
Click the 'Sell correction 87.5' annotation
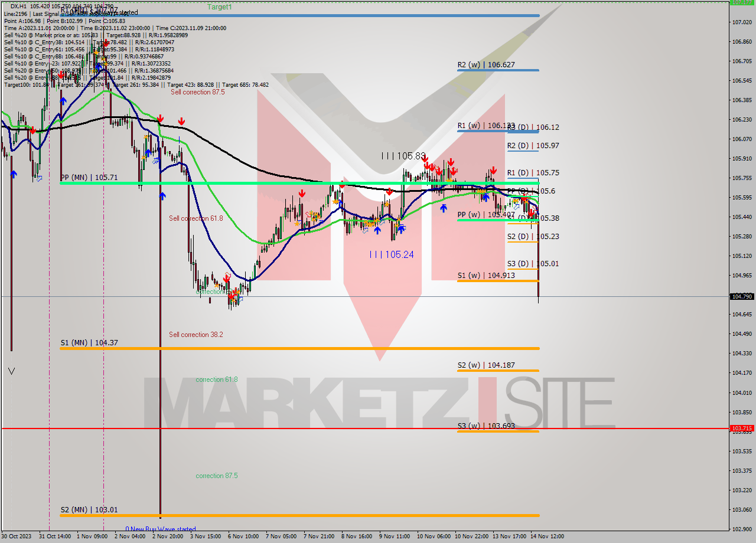pyautogui.click(x=198, y=92)
